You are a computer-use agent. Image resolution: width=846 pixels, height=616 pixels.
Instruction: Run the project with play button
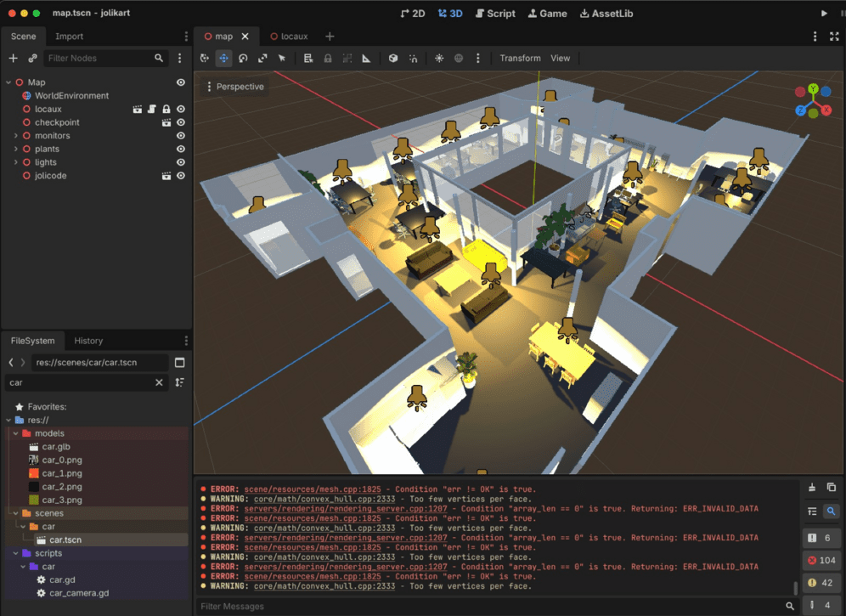click(824, 14)
